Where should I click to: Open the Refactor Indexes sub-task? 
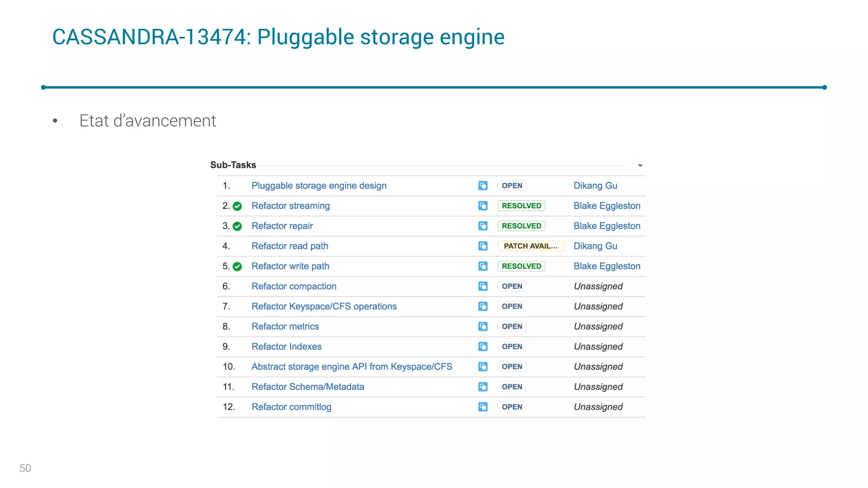pos(286,347)
